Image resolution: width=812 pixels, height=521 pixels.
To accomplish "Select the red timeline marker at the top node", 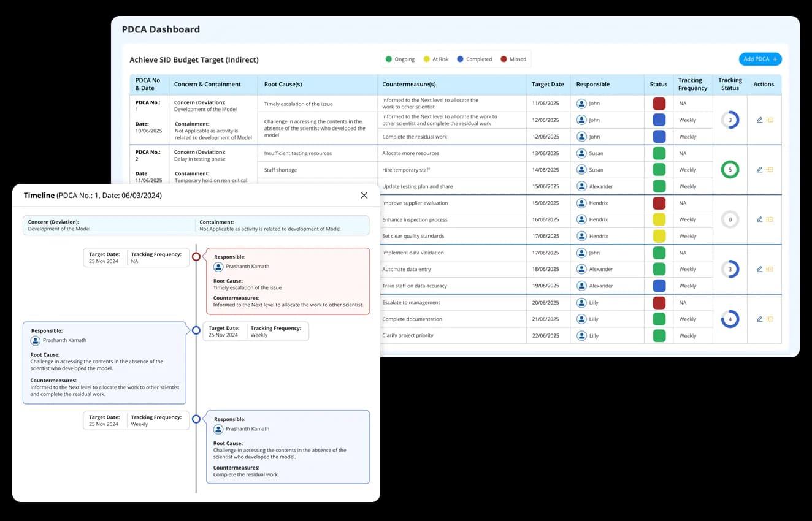I will pyautogui.click(x=196, y=257).
